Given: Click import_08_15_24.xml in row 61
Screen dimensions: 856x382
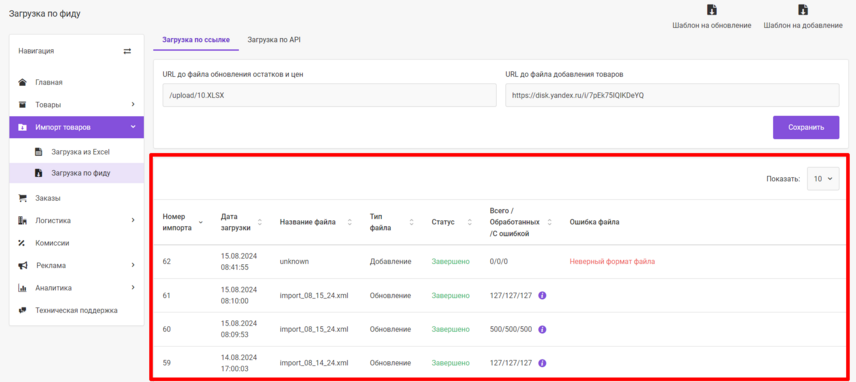Looking at the screenshot, I should click(314, 295).
